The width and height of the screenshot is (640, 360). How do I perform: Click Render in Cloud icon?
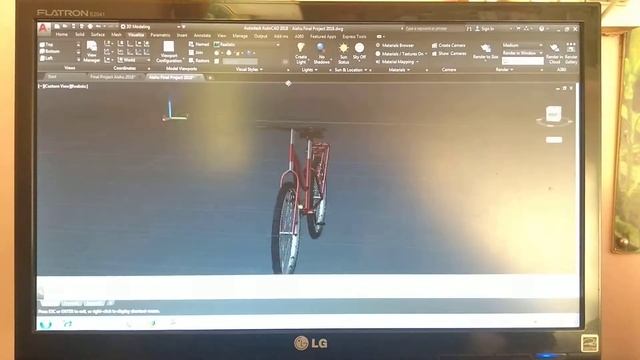(x=554, y=53)
